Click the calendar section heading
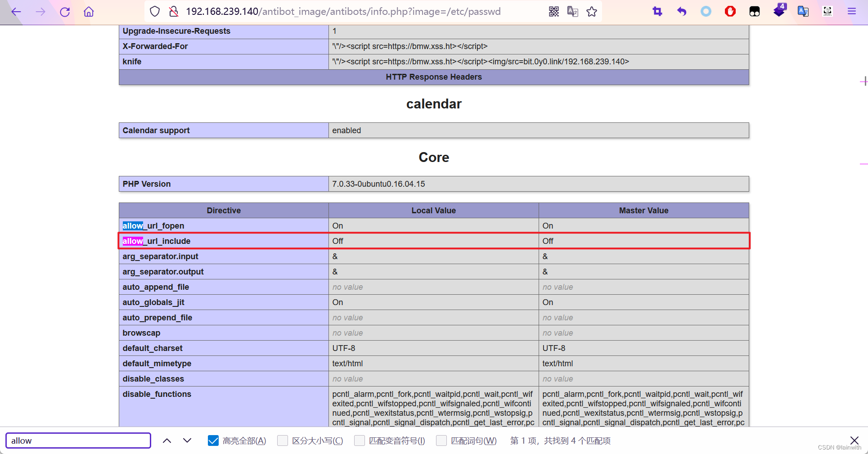The image size is (868, 454). click(434, 104)
